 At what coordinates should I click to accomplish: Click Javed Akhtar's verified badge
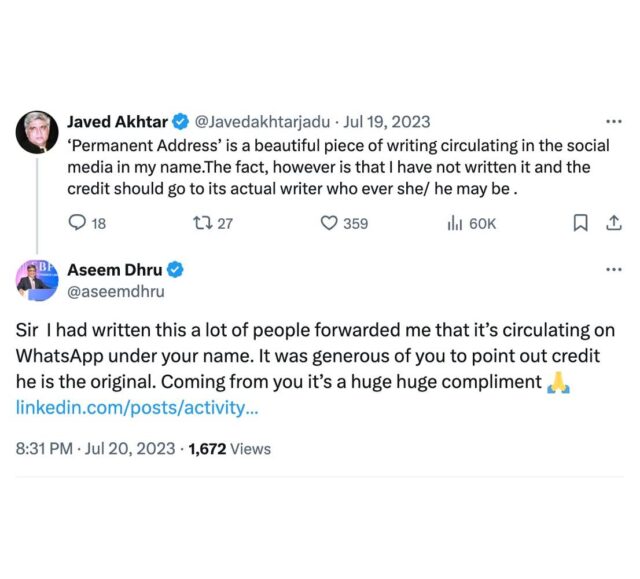click(181, 122)
